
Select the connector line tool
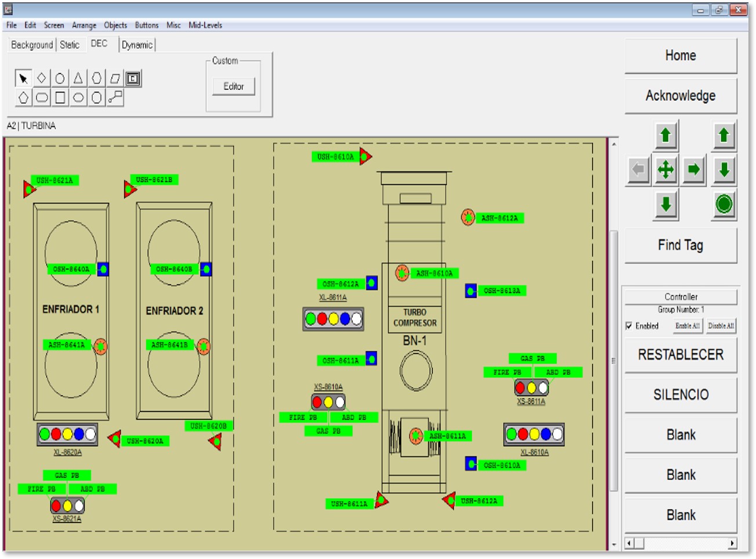coord(115,97)
